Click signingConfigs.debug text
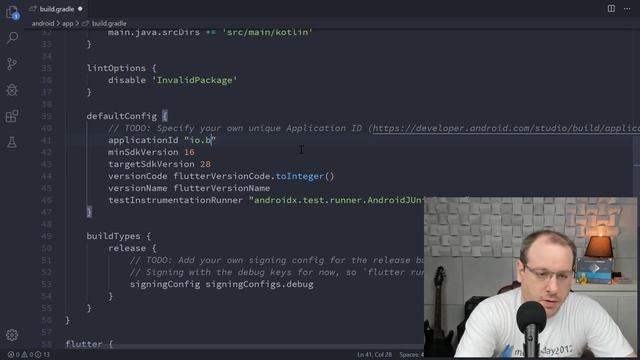 (x=260, y=284)
